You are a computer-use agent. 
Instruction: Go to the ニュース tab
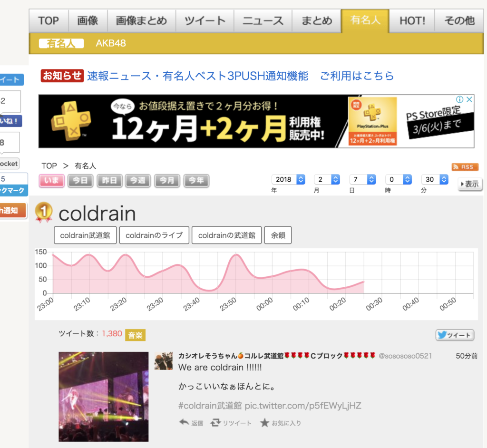pyautogui.click(x=263, y=21)
